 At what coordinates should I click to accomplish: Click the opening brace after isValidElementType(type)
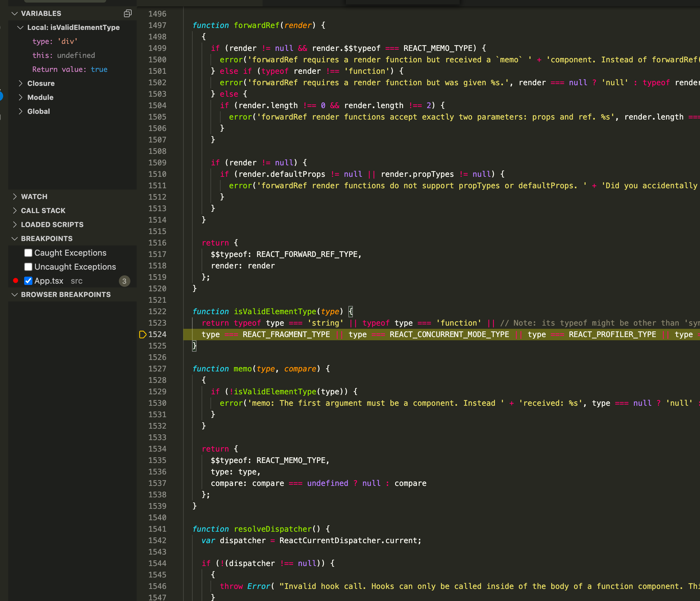[x=351, y=311]
